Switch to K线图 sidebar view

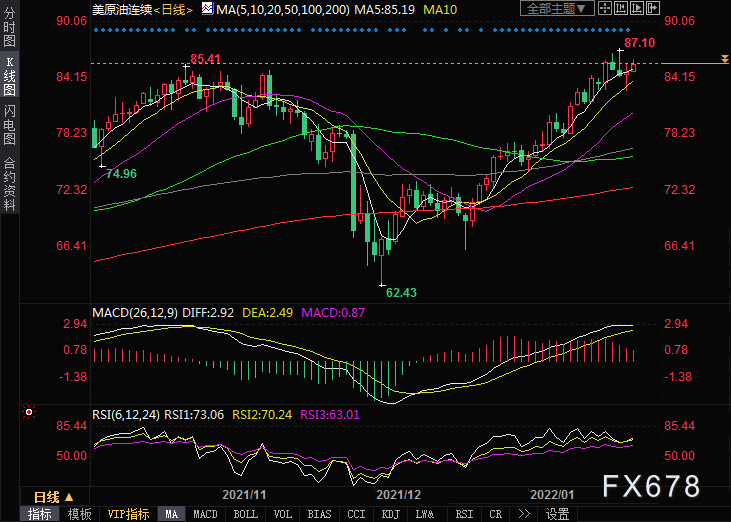pos(9,76)
